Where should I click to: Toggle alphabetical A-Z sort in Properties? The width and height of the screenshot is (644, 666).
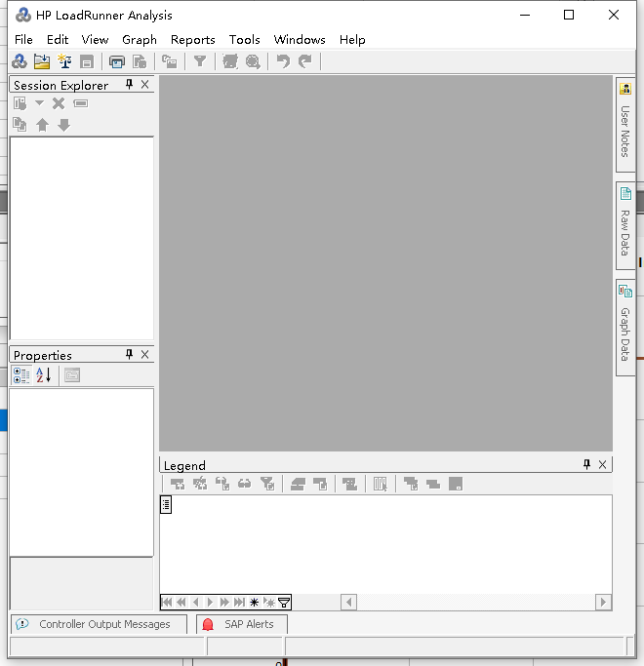(x=43, y=375)
